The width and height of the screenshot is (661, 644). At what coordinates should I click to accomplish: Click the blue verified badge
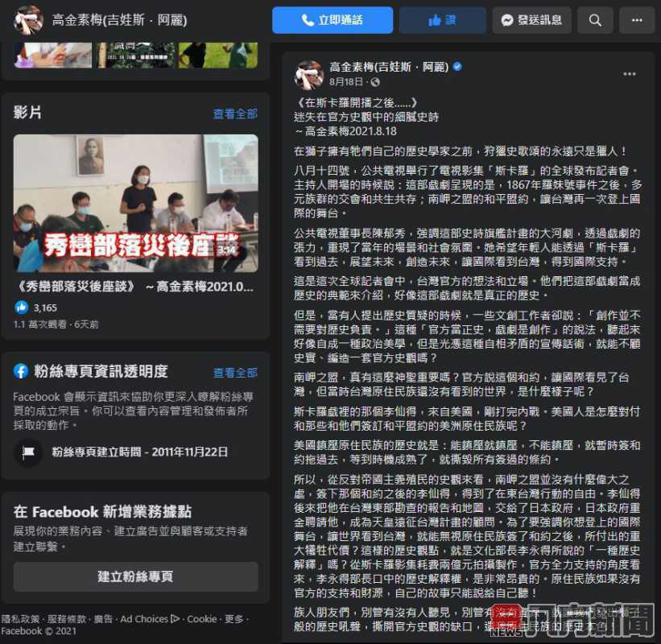pyautogui.click(x=457, y=66)
